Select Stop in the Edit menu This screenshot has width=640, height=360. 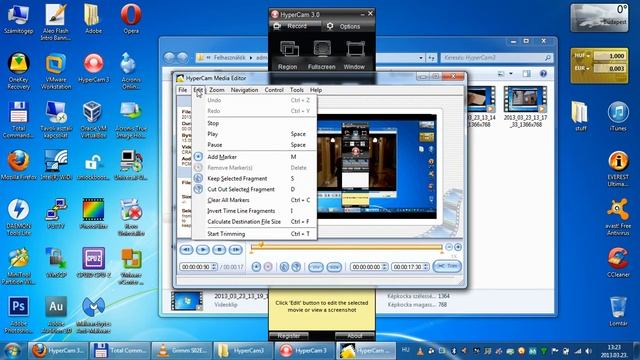point(254,123)
